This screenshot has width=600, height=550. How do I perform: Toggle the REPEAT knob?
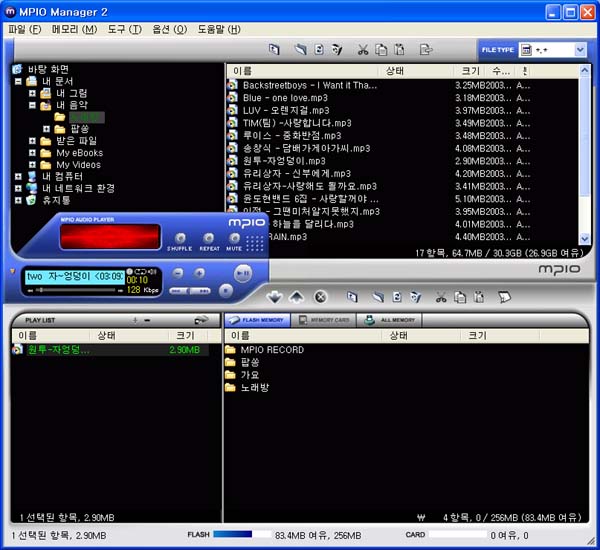tap(208, 238)
